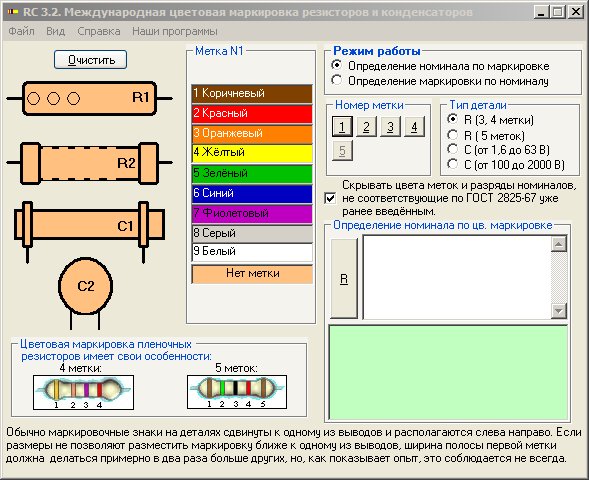The height and width of the screenshot is (480, 589).
Task: Pick the 2 Красный color swatch
Action: [x=252, y=113]
